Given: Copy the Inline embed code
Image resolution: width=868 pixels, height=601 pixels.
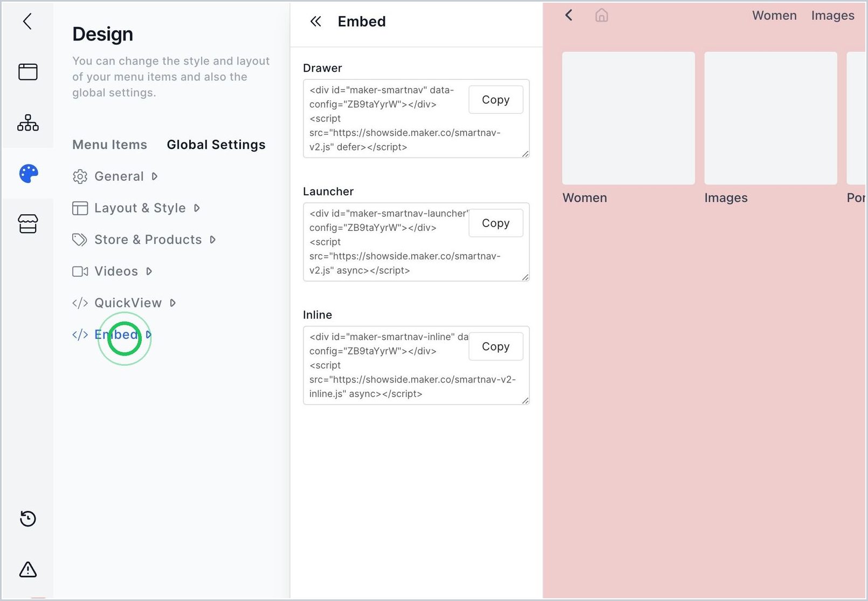Looking at the screenshot, I should pyautogui.click(x=495, y=346).
